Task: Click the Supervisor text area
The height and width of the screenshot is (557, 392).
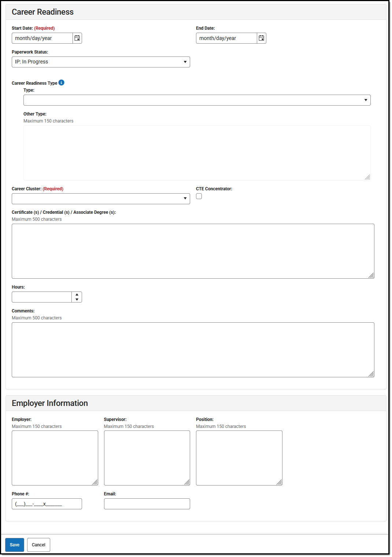Action: point(147,457)
